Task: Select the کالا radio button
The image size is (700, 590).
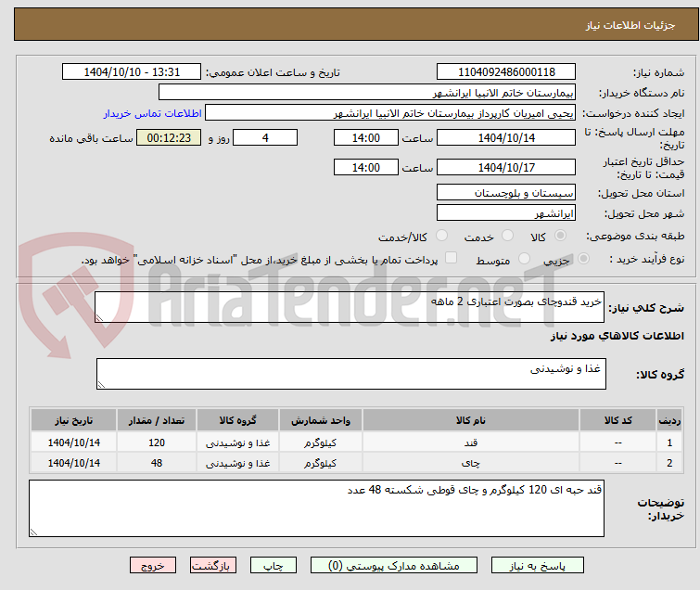Action: 560,236
